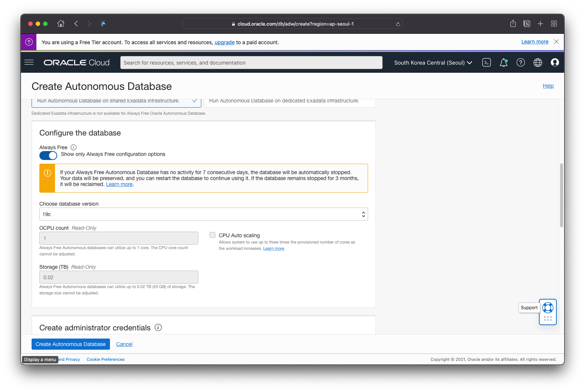Click the browser address bar
The width and height of the screenshot is (585, 392).
(292, 24)
